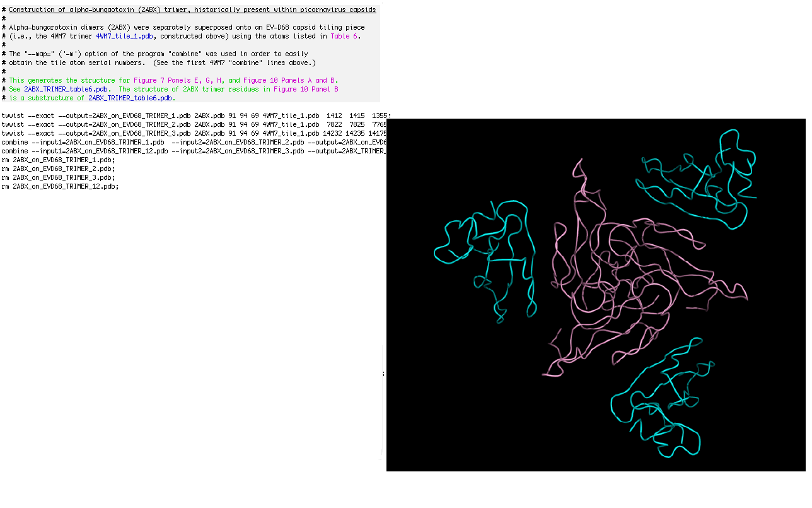
Task: Click the comment line about the '--map=' option
Action: point(154,54)
